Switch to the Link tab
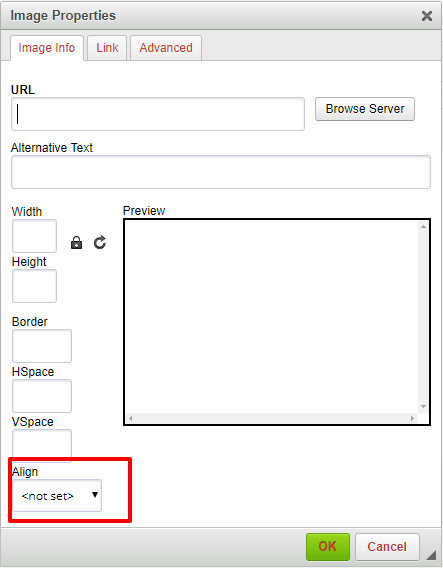Image resolution: width=443 pixels, height=568 pixels. click(107, 48)
